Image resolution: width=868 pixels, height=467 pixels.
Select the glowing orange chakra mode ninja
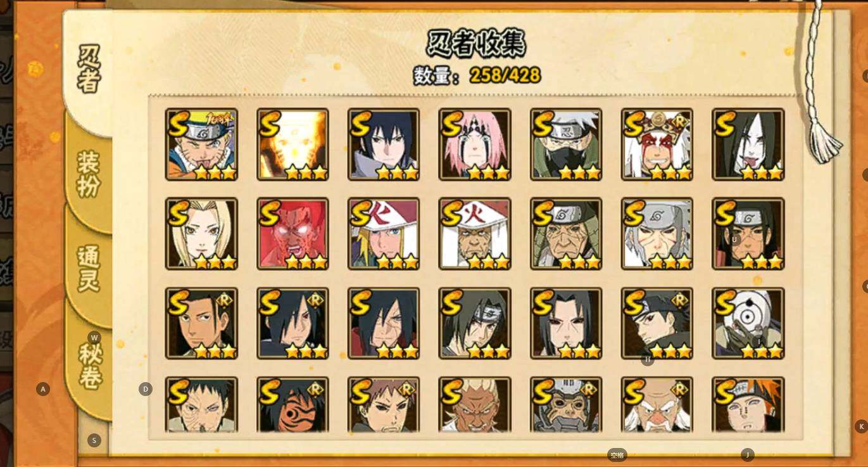pos(292,144)
